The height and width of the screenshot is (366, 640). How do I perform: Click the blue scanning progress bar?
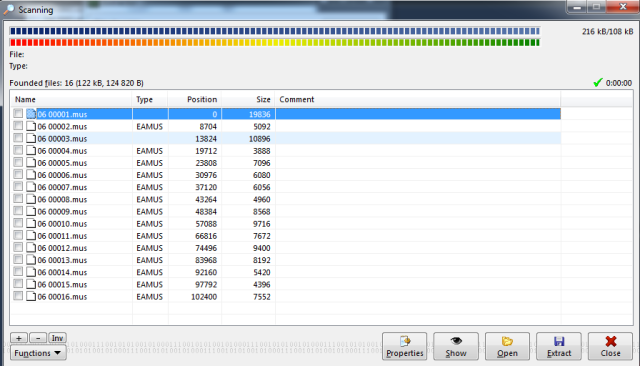point(275,31)
